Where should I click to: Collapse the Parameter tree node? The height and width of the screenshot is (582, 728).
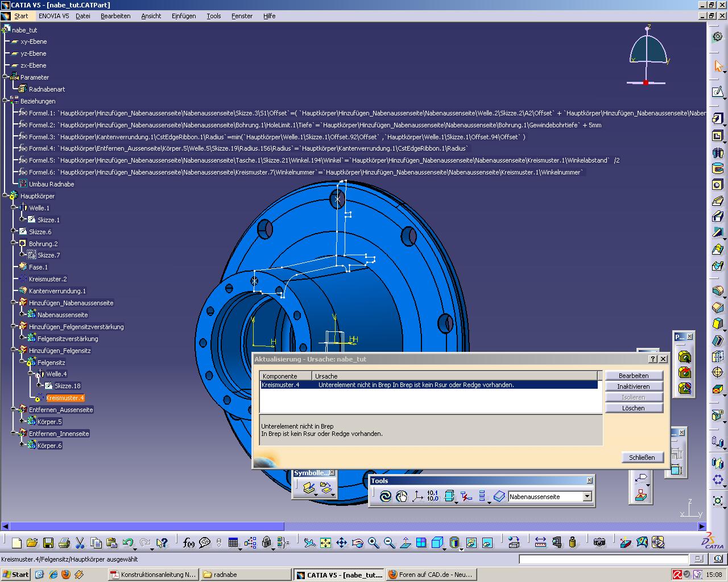[x=5, y=77]
